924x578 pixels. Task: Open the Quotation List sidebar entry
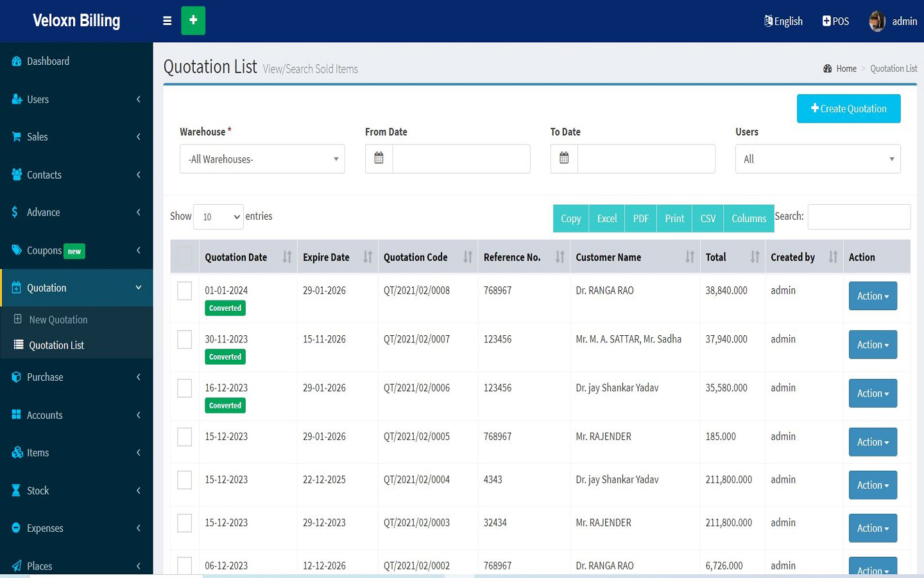point(56,345)
